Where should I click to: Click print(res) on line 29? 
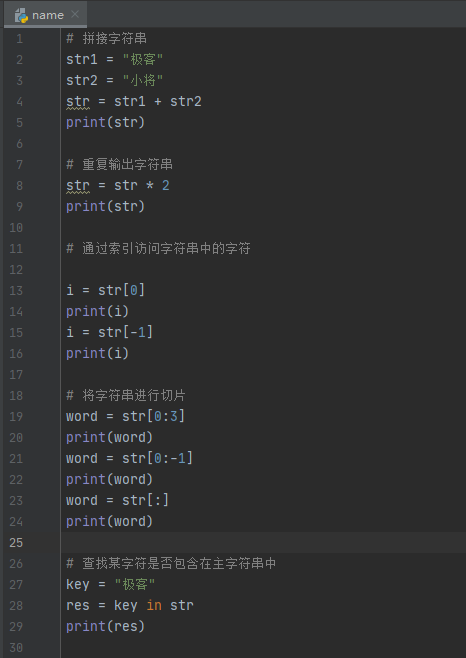105,626
